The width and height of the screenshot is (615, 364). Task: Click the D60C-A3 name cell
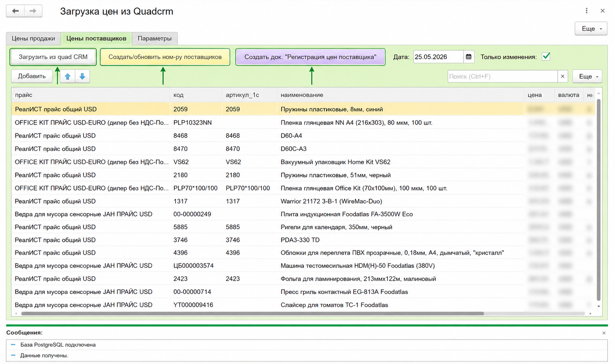[x=400, y=149]
